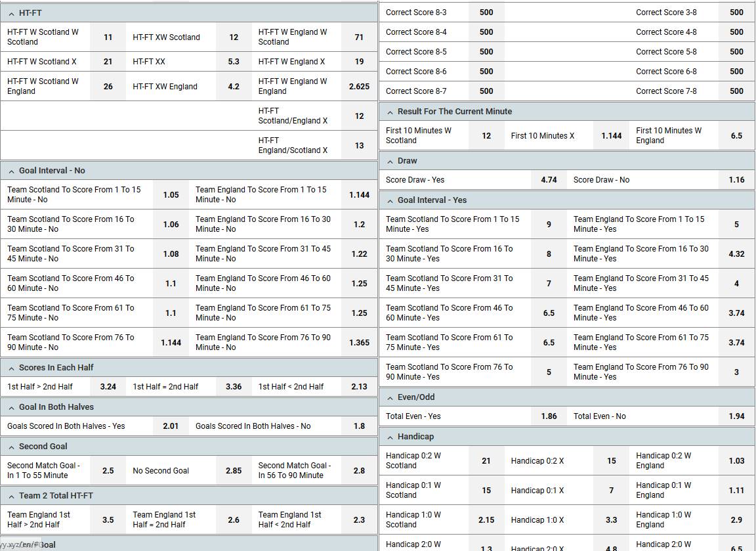
Task: Pick HT-FT W Scotland X odds 21
Action: (x=108, y=62)
